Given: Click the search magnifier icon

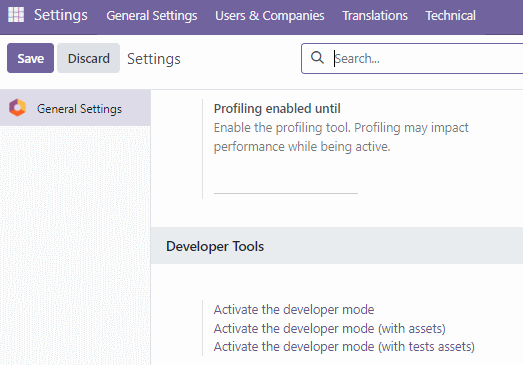Looking at the screenshot, I should click(317, 58).
